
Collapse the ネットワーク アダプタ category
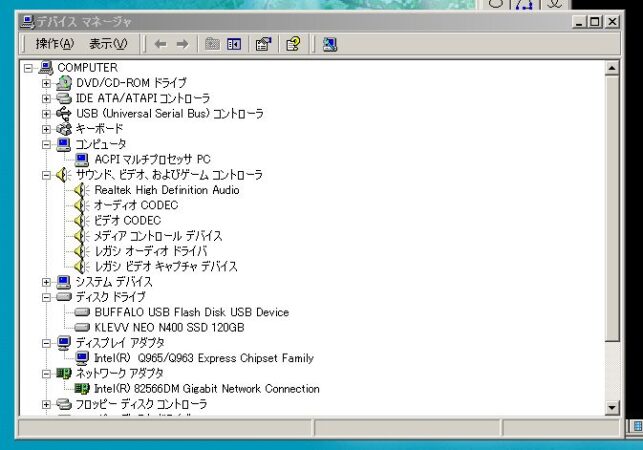[x=46, y=373]
